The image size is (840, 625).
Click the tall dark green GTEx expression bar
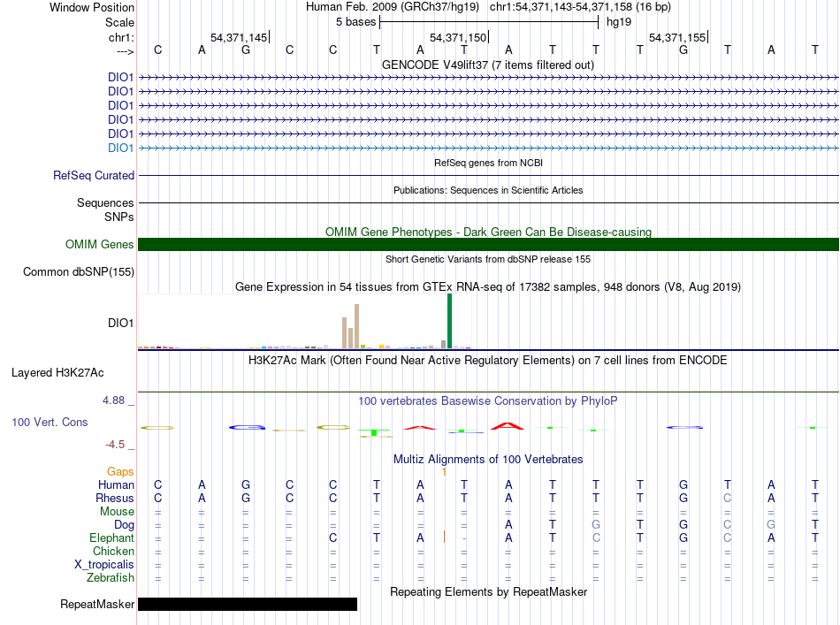tap(449, 321)
